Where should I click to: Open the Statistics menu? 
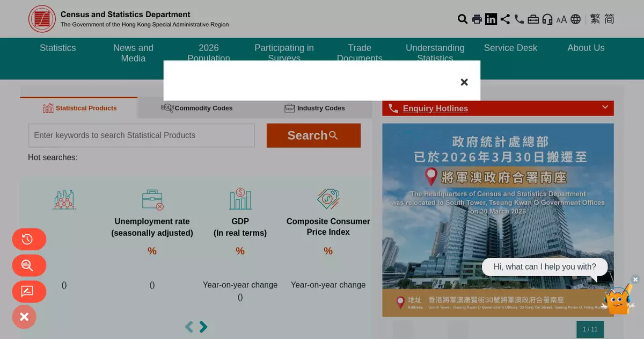(x=58, y=48)
